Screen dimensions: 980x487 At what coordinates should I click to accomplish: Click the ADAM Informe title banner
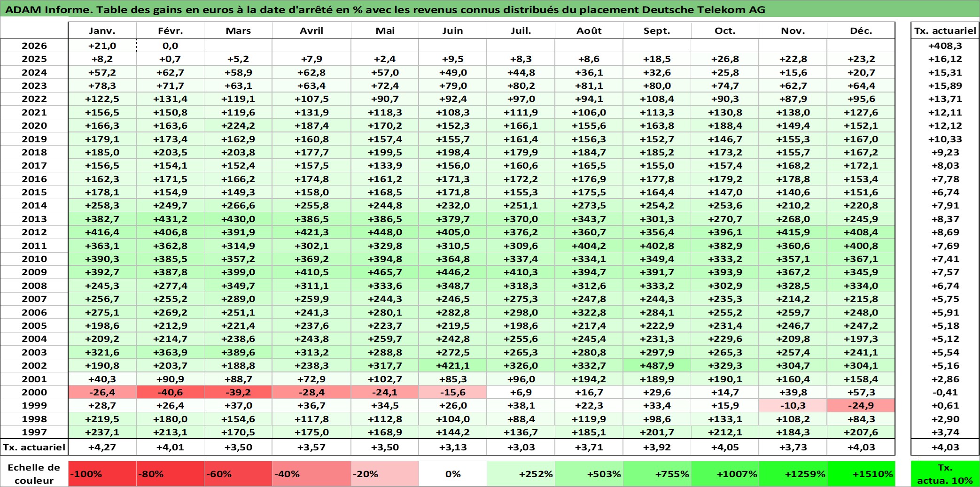tap(490, 9)
